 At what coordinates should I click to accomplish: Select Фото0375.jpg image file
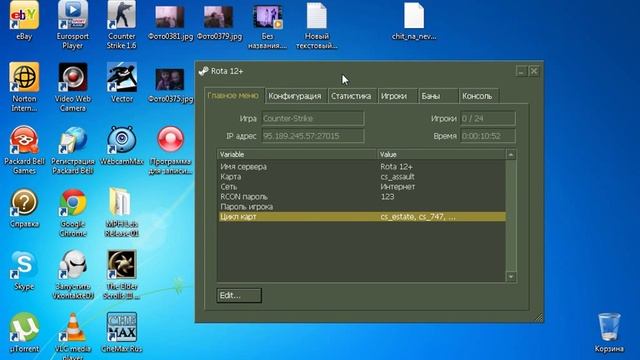point(170,85)
